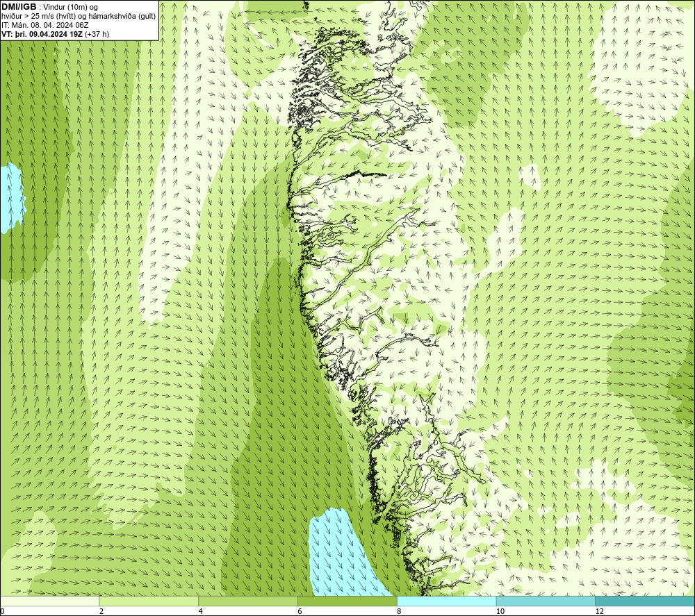695x616 pixels.
Task: Click the 6–8 m/s dark green legend segment
Action: (347, 601)
